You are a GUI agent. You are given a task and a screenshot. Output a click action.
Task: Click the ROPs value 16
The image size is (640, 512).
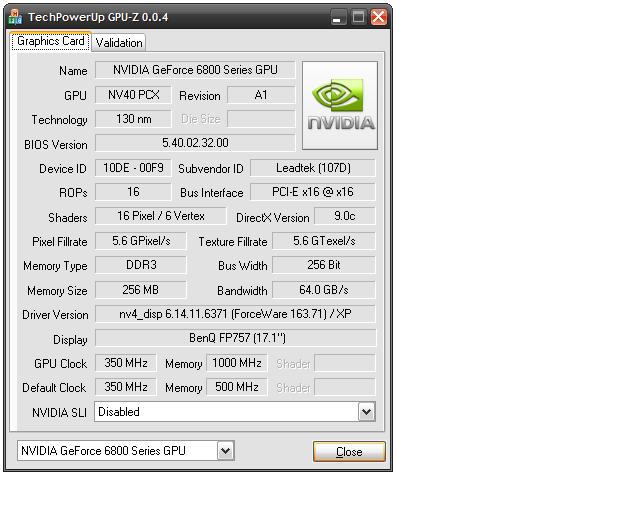(133, 192)
